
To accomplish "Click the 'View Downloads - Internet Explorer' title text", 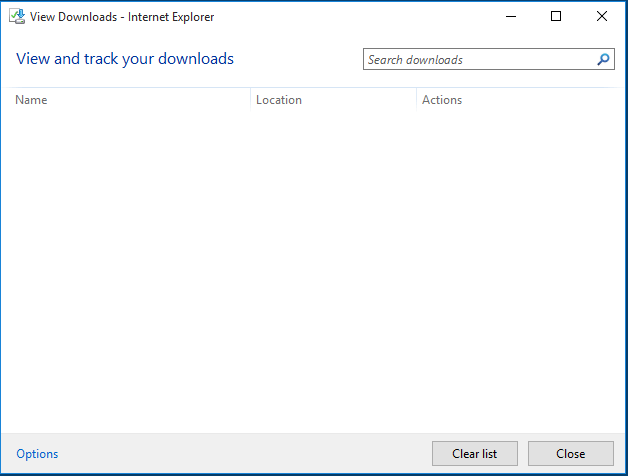I will (x=122, y=17).
